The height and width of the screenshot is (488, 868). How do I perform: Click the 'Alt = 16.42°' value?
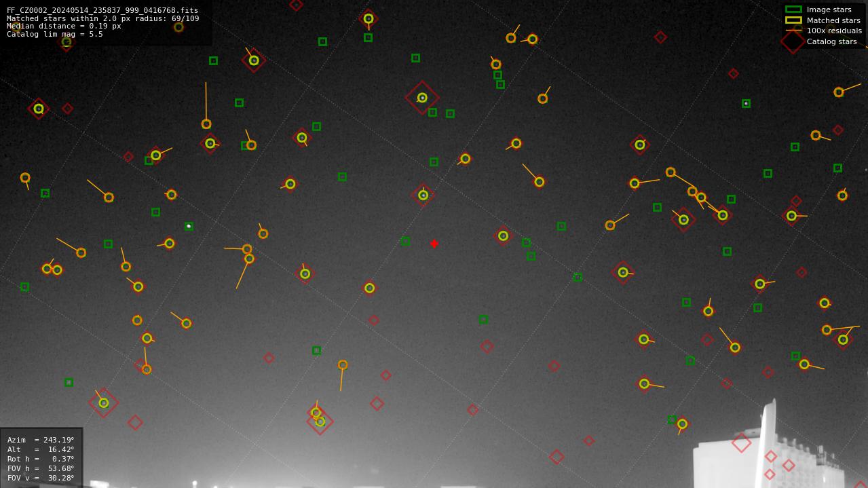click(41, 449)
